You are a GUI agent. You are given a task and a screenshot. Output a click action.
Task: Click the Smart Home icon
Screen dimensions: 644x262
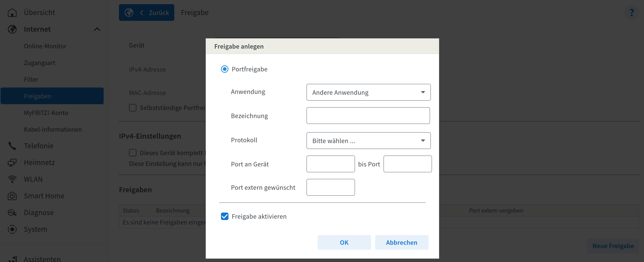(x=12, y=196)
